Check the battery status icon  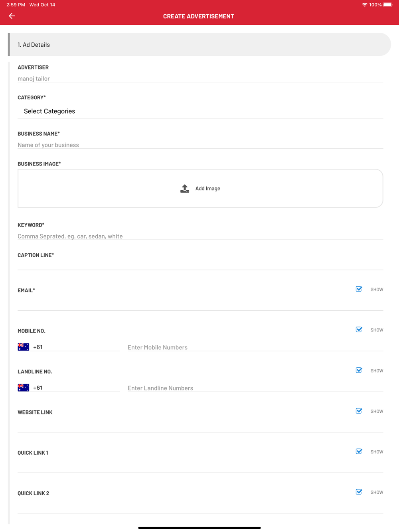[x=388, y=5]
